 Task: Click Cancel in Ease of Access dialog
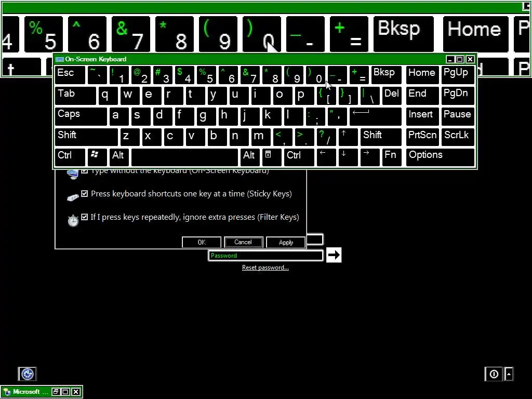coord(243,242)
